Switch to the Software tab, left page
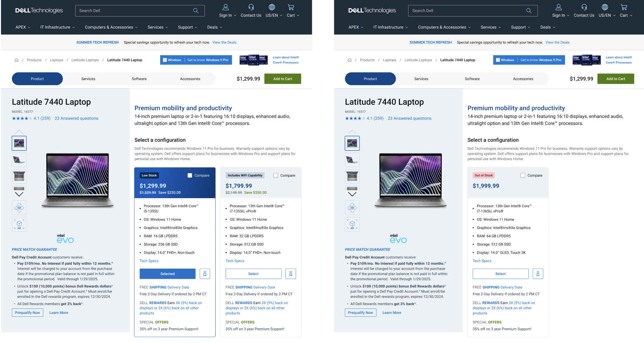Screen dimensions: 644x343 tap(139, 79)
